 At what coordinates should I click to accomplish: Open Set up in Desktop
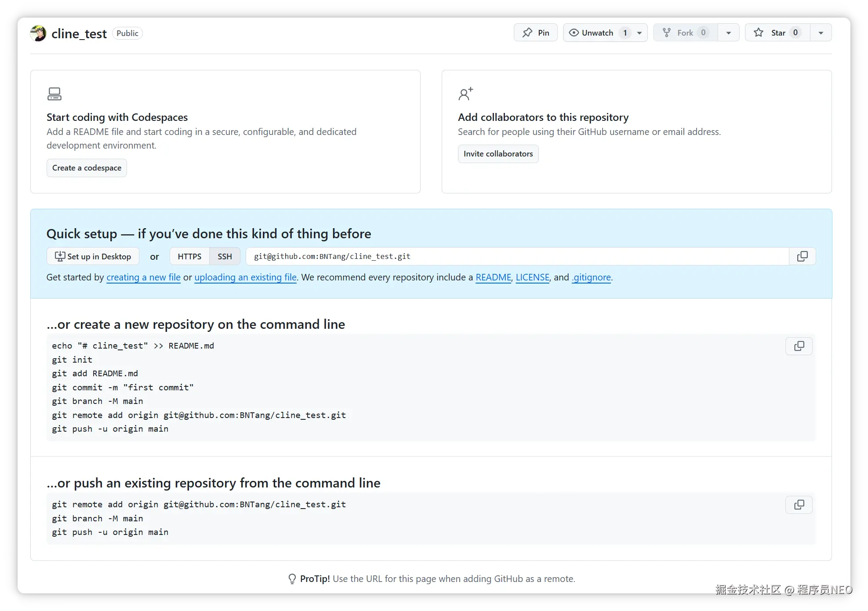[93, 256]
